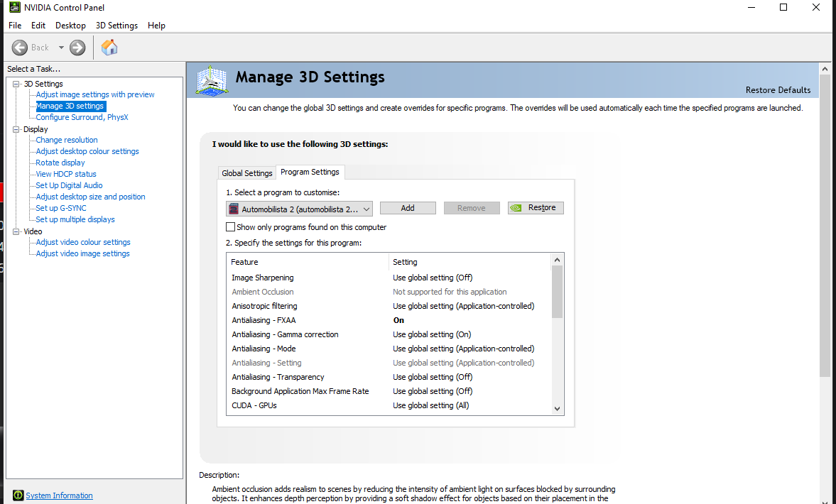Open Adjust desktop size and position
This screenshot has height=504, width=836.
tap(90, 197)
